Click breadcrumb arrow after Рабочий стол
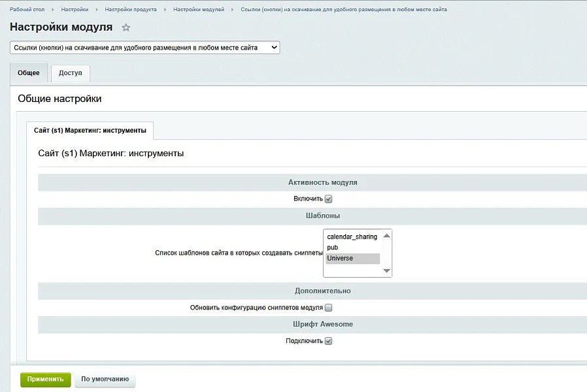Image resolution: width=587 pixels, height=392 pixels. coord(53,9)
